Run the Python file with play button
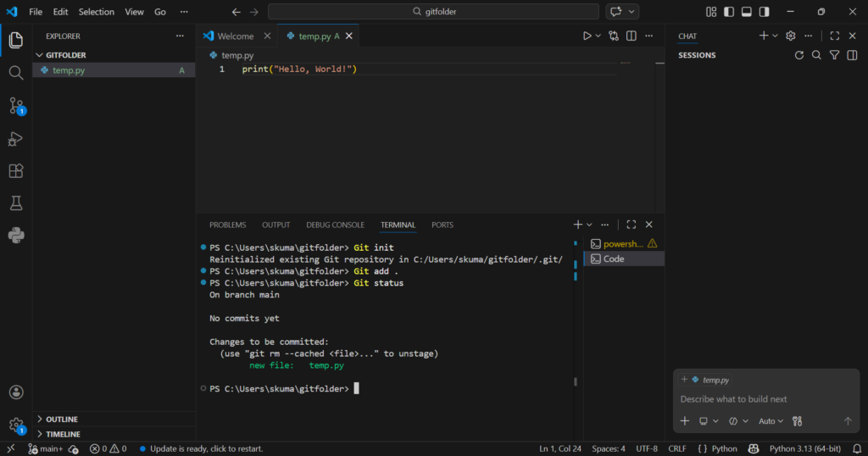The height and width of the screenshot is (456, 868). click(x=587, y=36)
